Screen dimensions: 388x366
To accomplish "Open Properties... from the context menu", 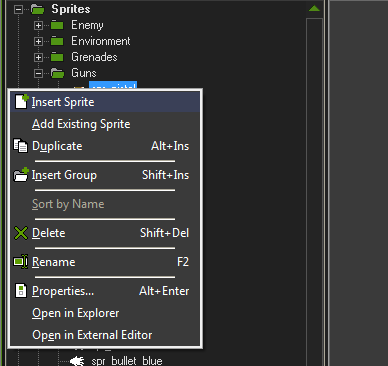I will click(105, 291).
